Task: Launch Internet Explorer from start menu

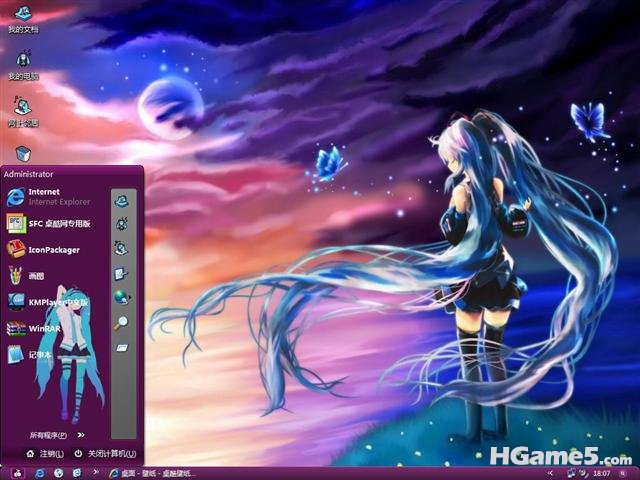Action: tap(49, 197)
